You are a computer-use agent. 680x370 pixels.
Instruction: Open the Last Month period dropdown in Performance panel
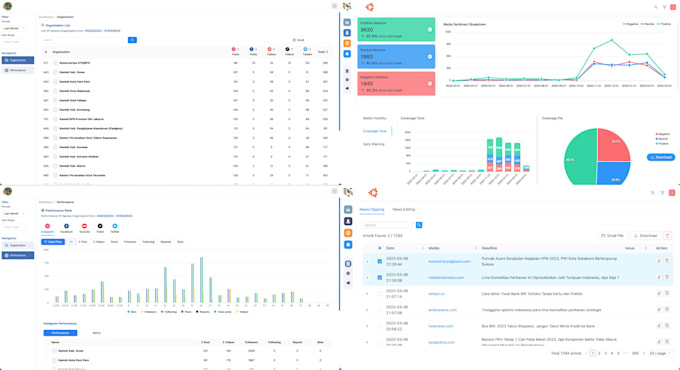point(13,213)
